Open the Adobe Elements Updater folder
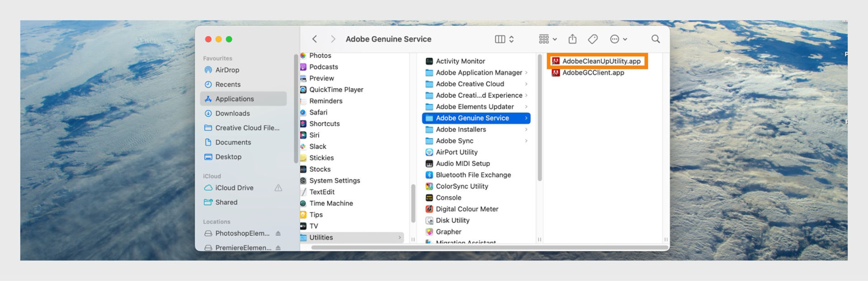This screenshot has width=868, height=281. (x=476, y=107)
